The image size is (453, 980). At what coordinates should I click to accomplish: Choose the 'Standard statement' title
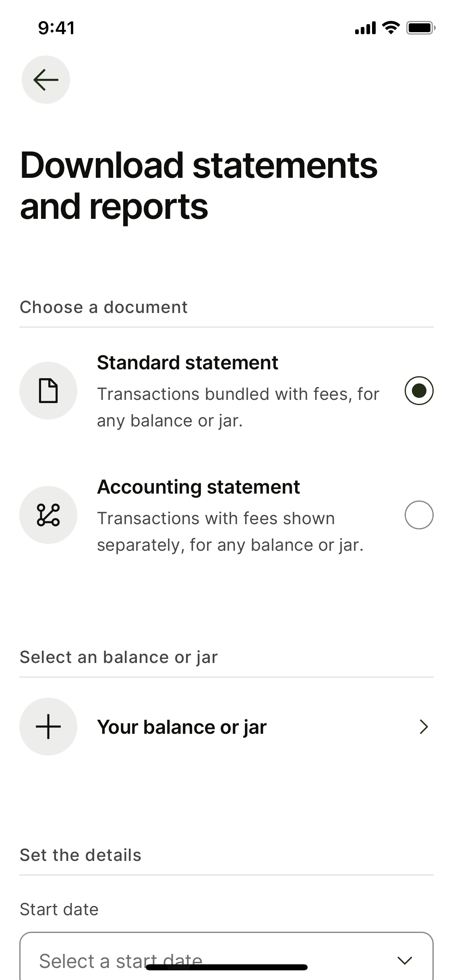coord(187,362)
